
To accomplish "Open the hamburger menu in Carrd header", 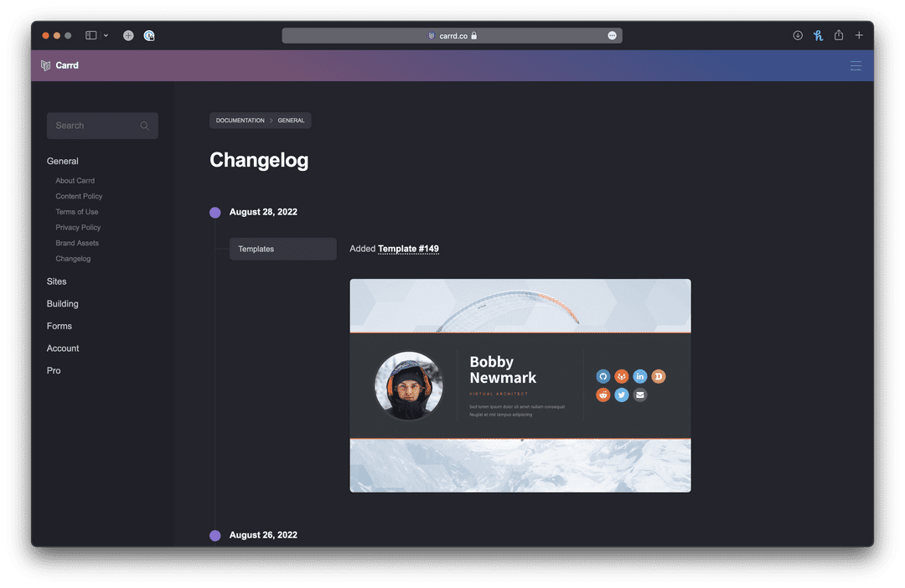I will tap(855, 65).
